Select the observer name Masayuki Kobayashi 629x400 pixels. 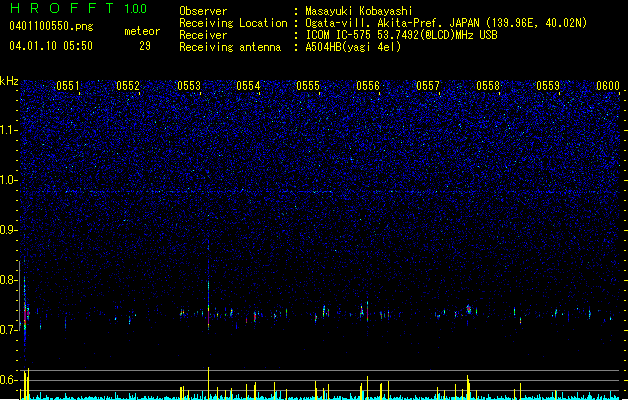pos(359,11)
